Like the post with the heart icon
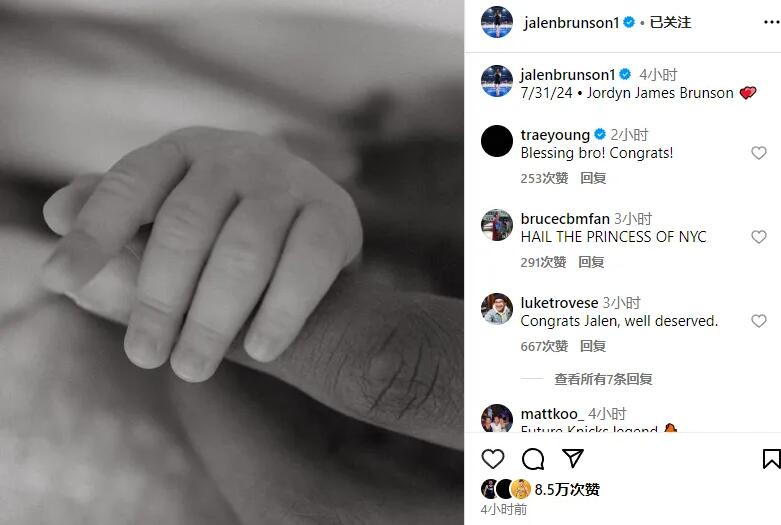Image resolution: width=781 pixels, height=525 pixels. pos(493,458)
